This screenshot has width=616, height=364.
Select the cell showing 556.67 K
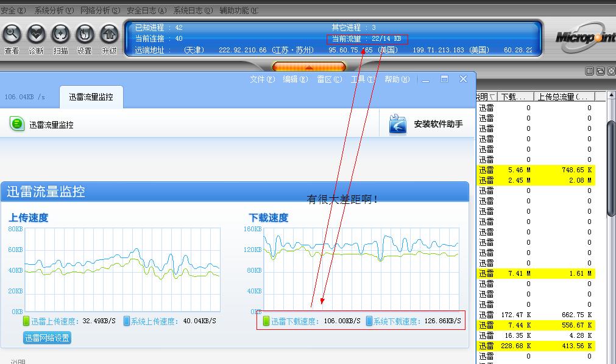click(x=577, y=325)
